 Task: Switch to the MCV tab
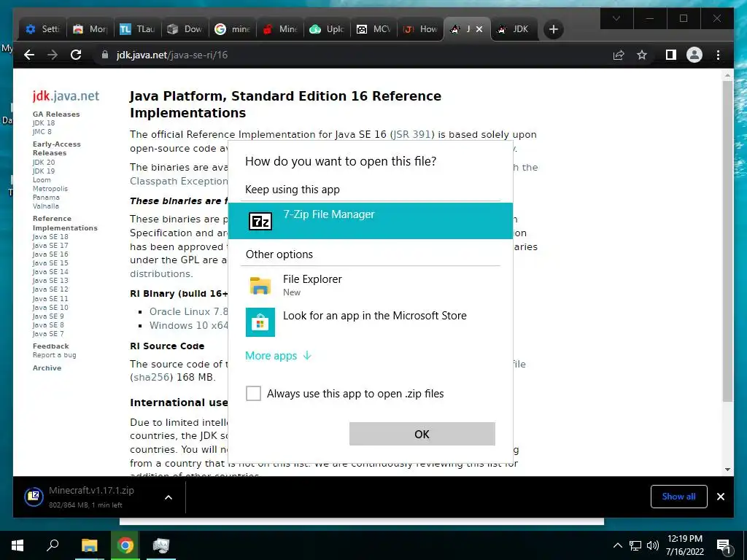[374, 29]
